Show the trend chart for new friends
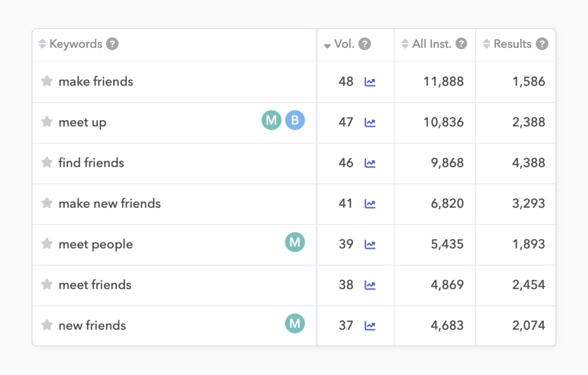 click(370, 326)
